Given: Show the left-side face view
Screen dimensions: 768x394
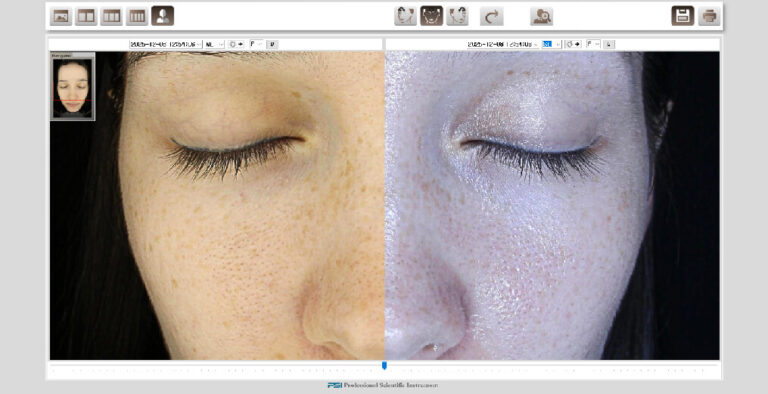Looking at the screenshot, I should [406, 16].
